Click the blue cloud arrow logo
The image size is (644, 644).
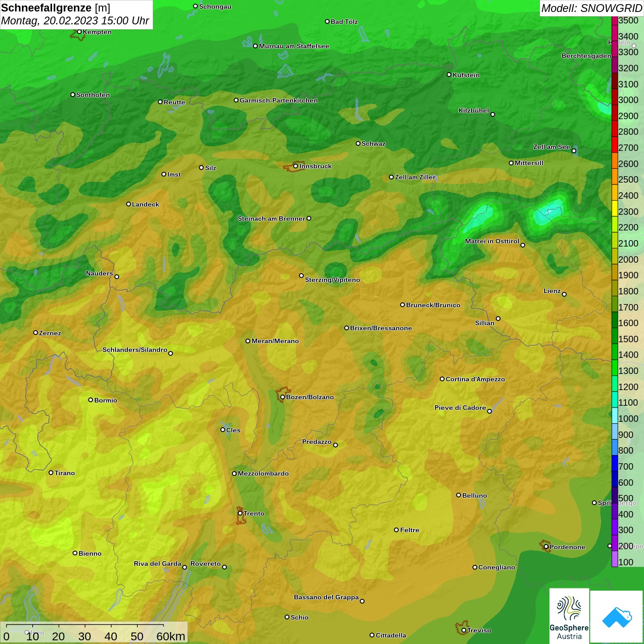coord(617,617)
